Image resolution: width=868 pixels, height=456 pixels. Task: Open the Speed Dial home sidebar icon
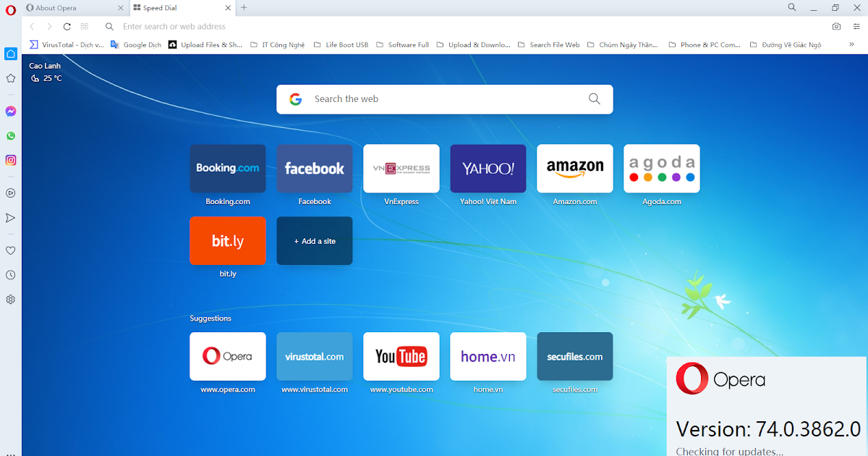click(11, 54)
